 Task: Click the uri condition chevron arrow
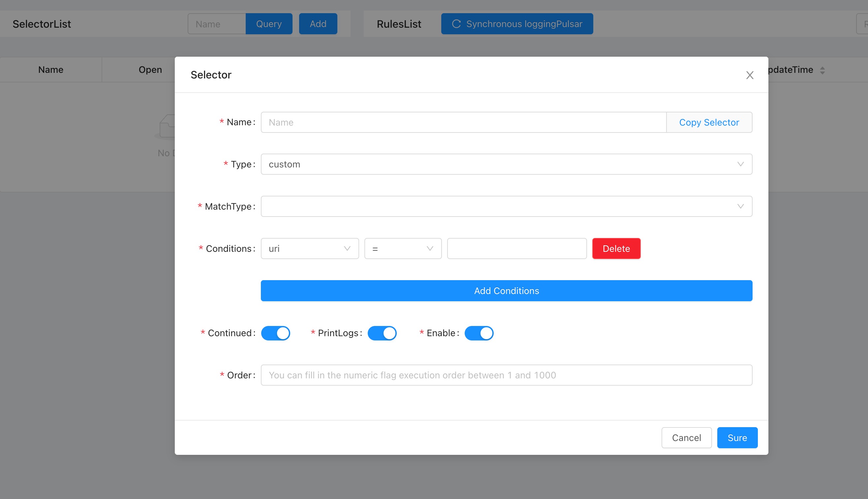(347, 249)
